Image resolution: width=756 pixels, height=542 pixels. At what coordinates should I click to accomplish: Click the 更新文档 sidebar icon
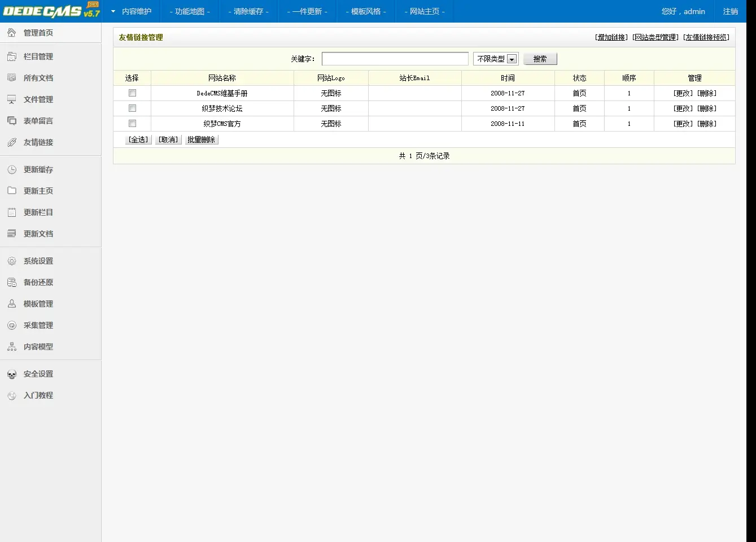point(11,234)
